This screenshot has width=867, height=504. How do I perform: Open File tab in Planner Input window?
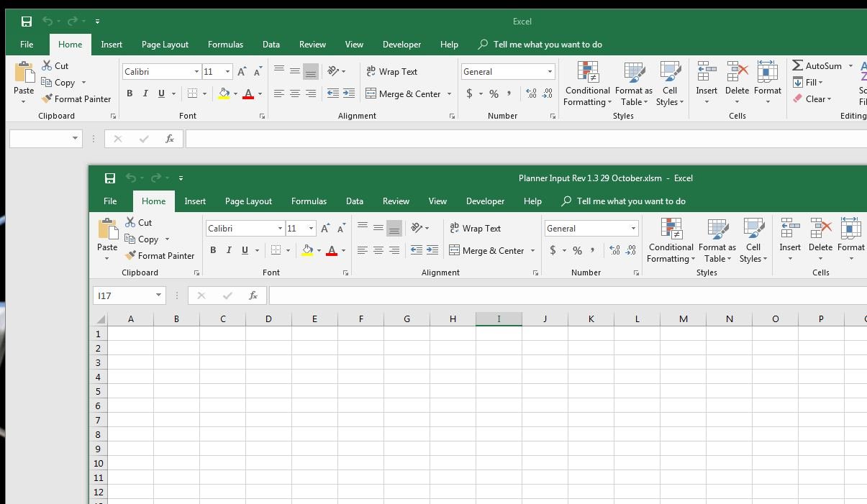point(110,201)
